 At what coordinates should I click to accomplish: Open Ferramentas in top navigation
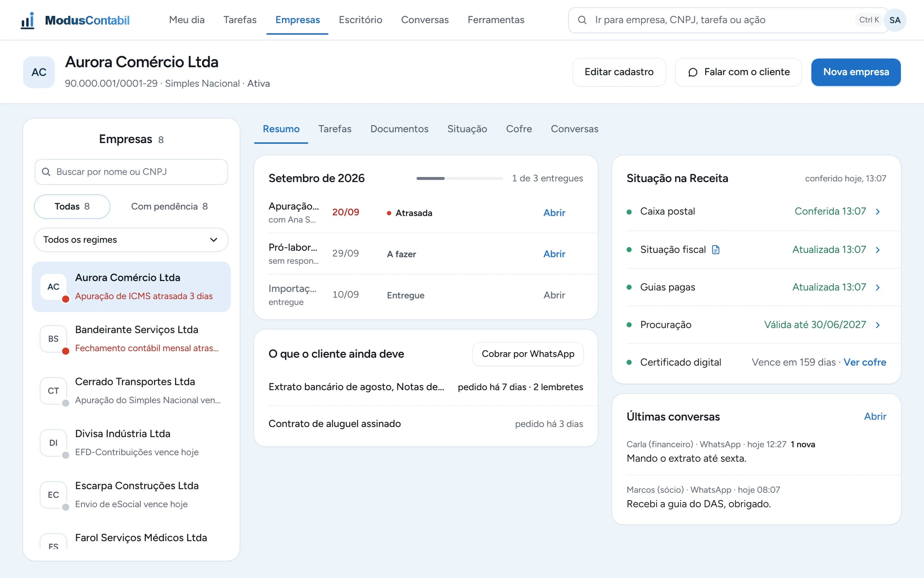496,20
